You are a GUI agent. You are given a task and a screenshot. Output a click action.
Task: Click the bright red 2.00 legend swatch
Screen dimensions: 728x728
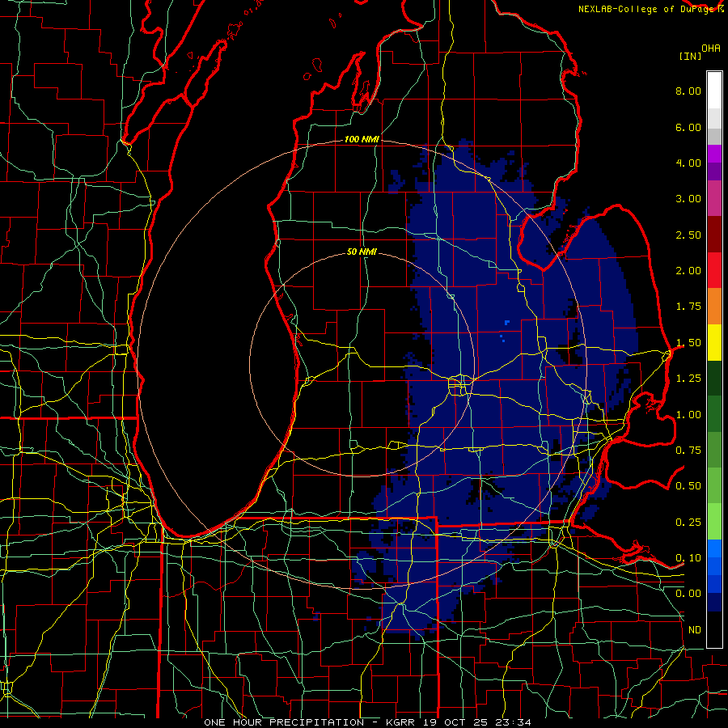[x=714, y=270]
